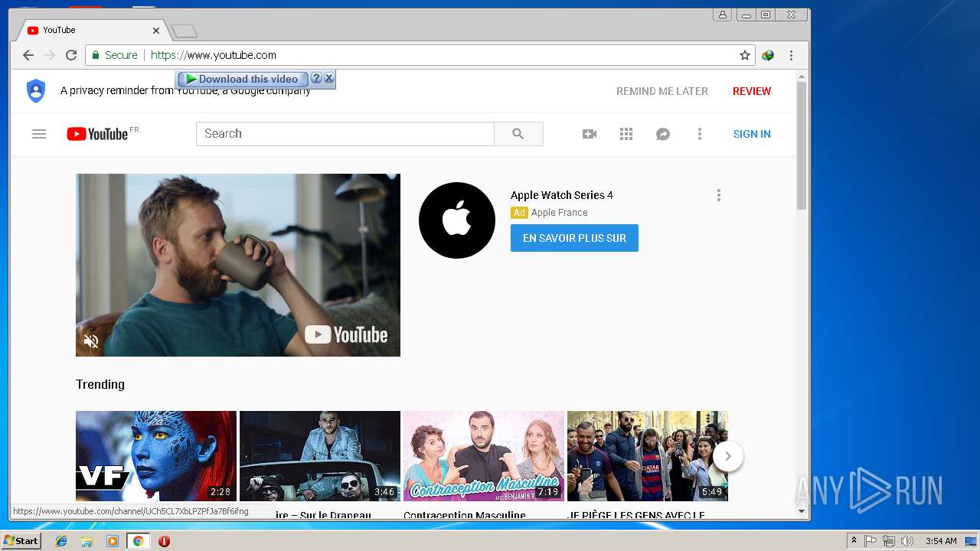Open the ad options three-dot menu
The width and height of the screenshot is (980, 551).
click(x=718, y=195)
